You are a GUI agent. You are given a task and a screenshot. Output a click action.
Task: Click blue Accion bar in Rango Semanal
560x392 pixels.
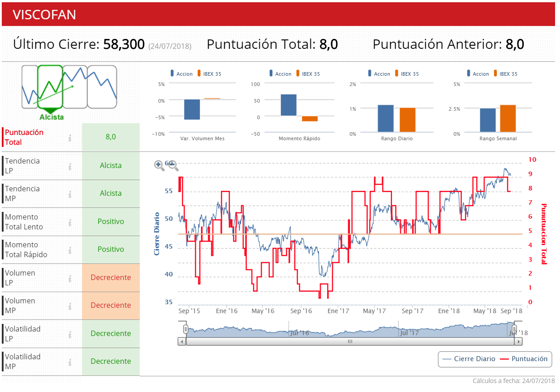coord(488,120)
